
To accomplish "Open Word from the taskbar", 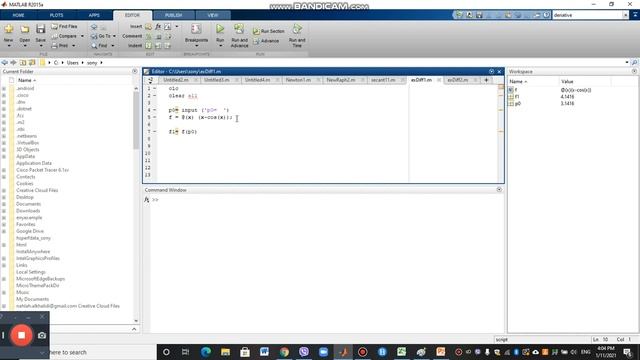I will pos(264,352).
